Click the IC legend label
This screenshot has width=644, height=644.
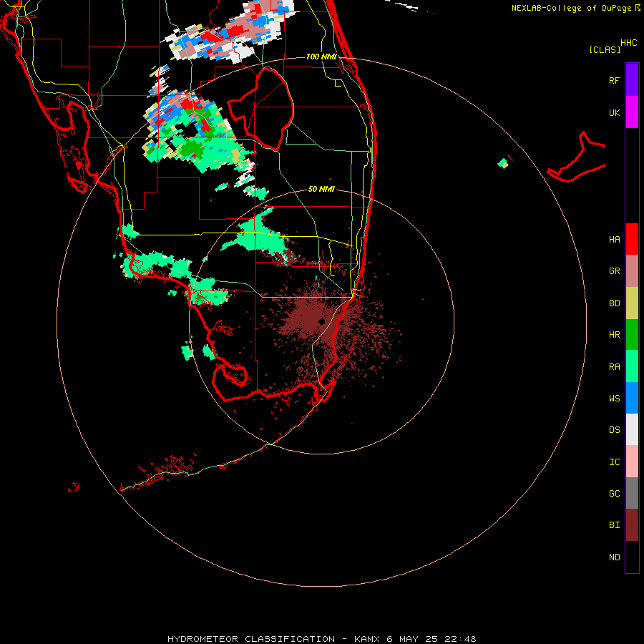[x=614, y=462]
